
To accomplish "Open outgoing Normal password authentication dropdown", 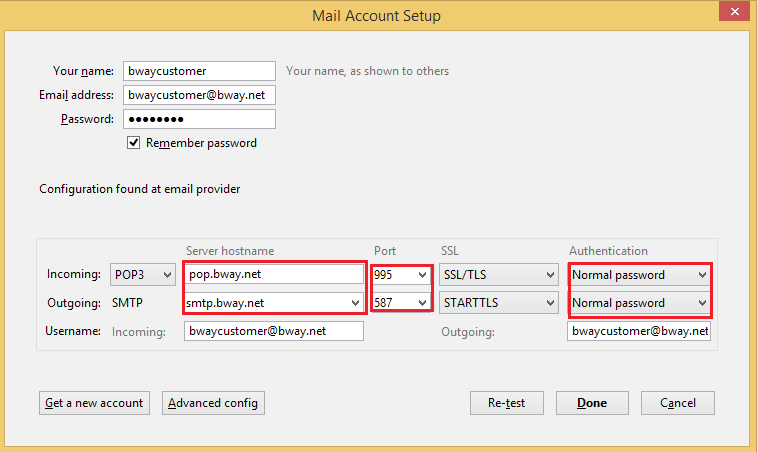I will (x=640, y=303).
